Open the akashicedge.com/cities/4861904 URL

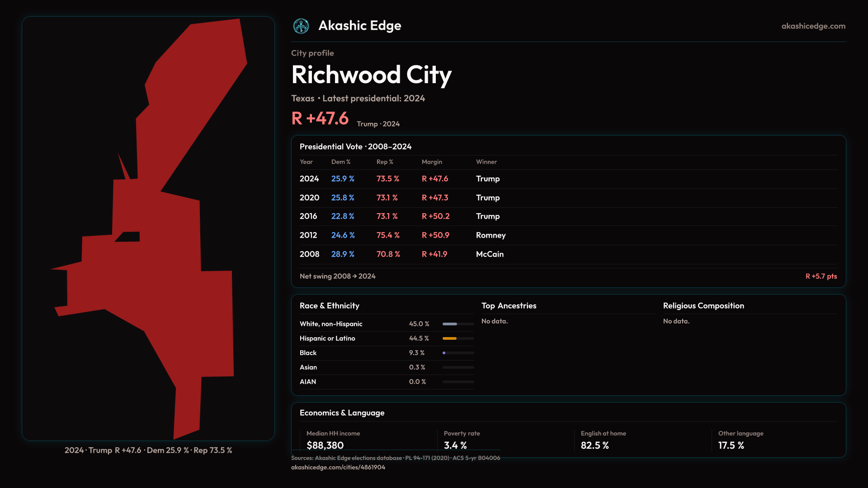(338, 467)
